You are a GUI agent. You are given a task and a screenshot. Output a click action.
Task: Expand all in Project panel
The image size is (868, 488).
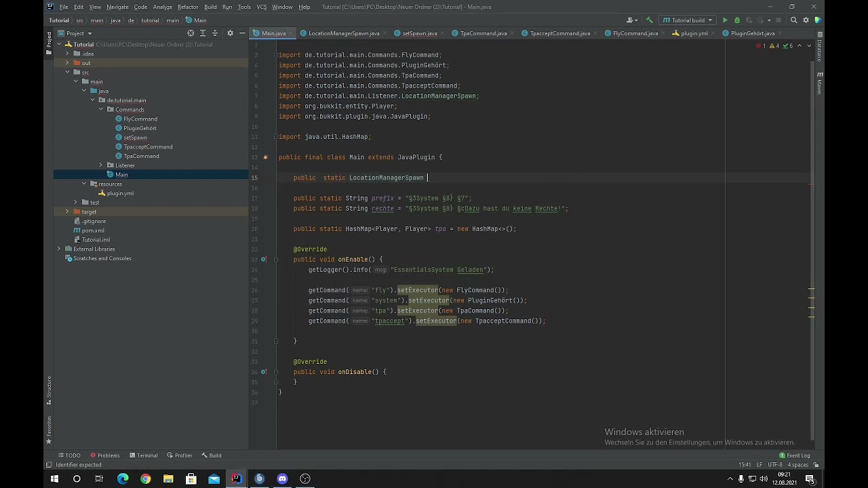coord(203,33)
